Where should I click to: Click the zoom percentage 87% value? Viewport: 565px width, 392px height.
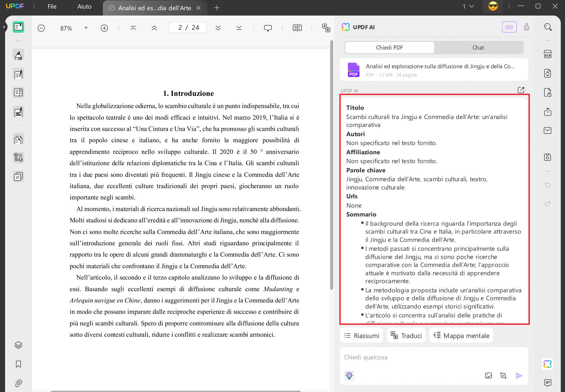(x=66, y=28)
